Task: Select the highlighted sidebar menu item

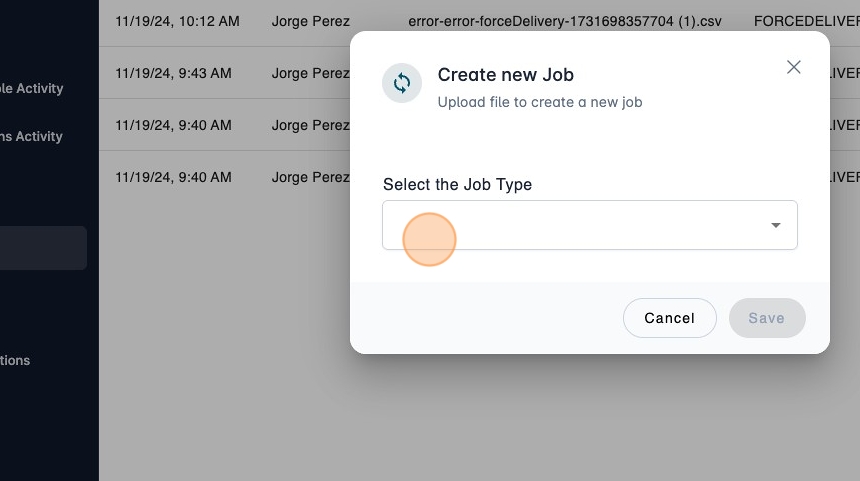Action: coord(43,248)
